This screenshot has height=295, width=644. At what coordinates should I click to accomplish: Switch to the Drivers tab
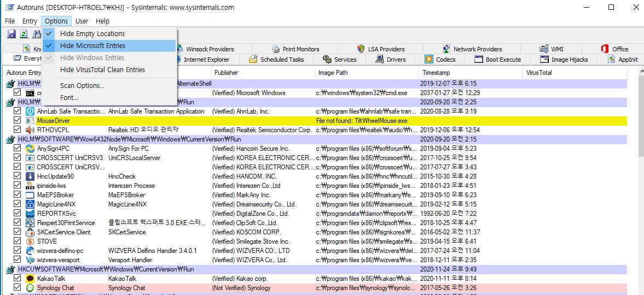[391, 60]
